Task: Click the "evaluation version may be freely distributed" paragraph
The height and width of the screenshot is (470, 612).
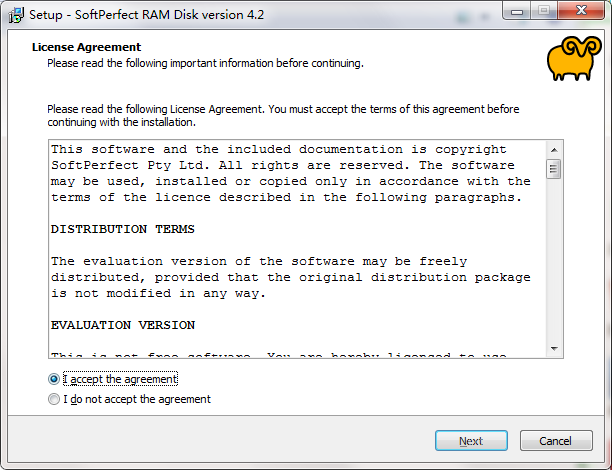Action: point(290,277)
